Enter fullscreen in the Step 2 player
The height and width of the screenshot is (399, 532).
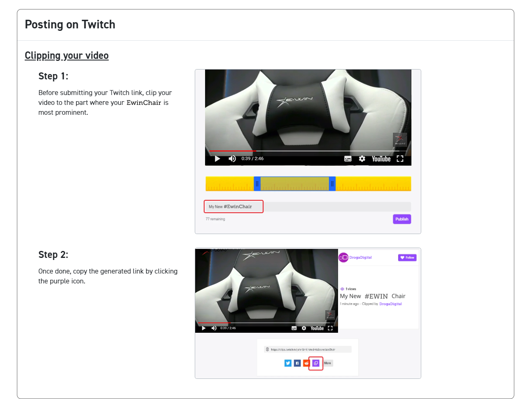coord(330,328)
